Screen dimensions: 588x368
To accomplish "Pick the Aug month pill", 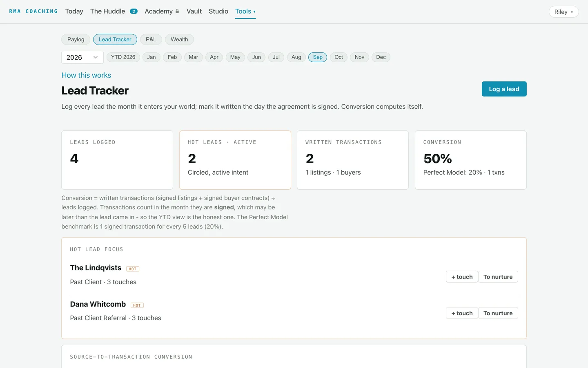I will point(296,57).
